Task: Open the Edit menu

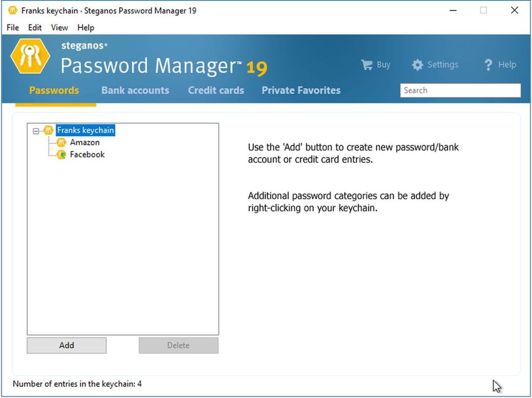Action: click(x=35, y=28)
